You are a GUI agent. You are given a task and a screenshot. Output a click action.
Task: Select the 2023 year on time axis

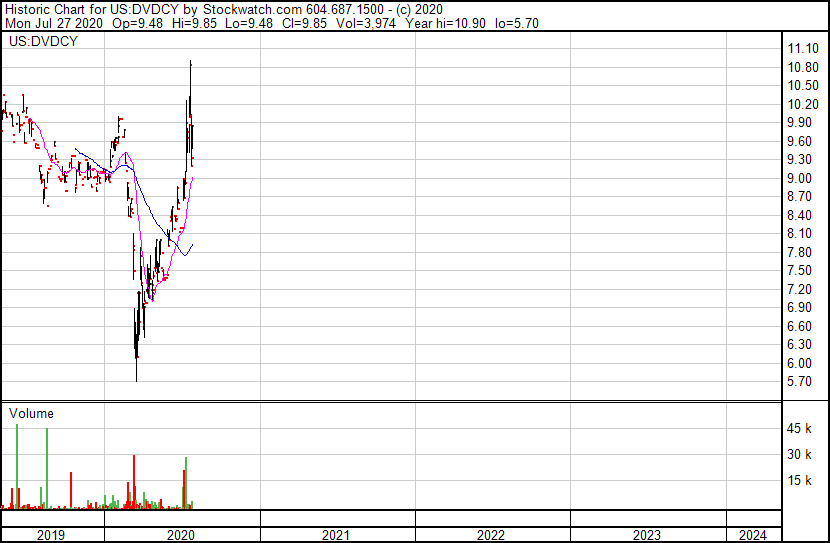pyautogui.click(x=647, y=536)
